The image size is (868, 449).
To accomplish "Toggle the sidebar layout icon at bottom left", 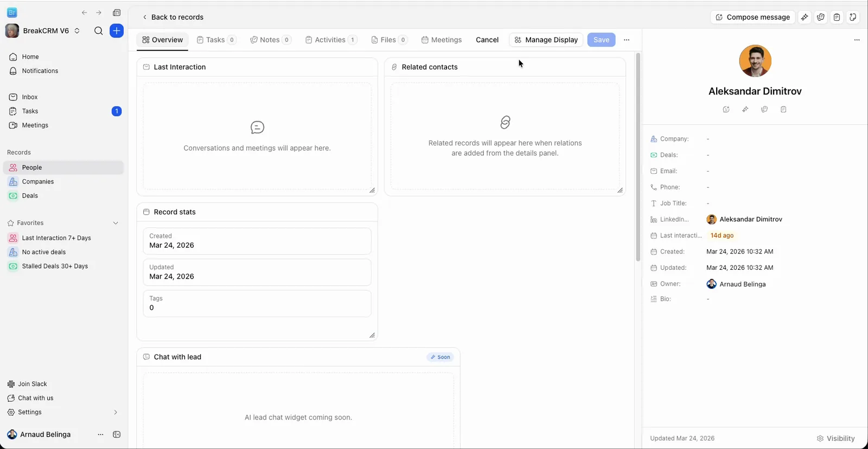I will (x=117, y=434).
